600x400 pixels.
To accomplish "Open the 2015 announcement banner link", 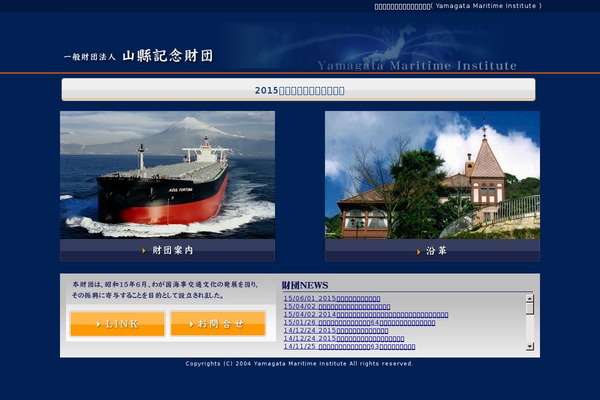I will coord(299,91).
